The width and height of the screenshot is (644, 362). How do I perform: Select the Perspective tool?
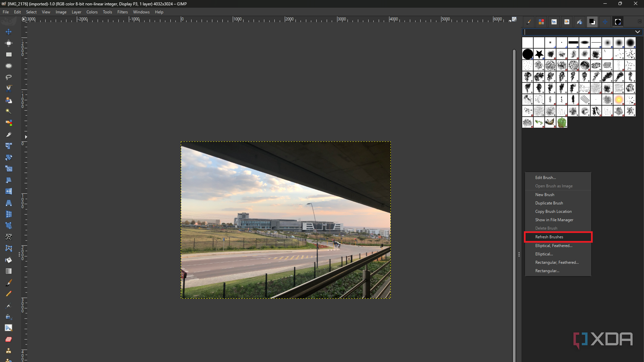[x=9, y=203]
